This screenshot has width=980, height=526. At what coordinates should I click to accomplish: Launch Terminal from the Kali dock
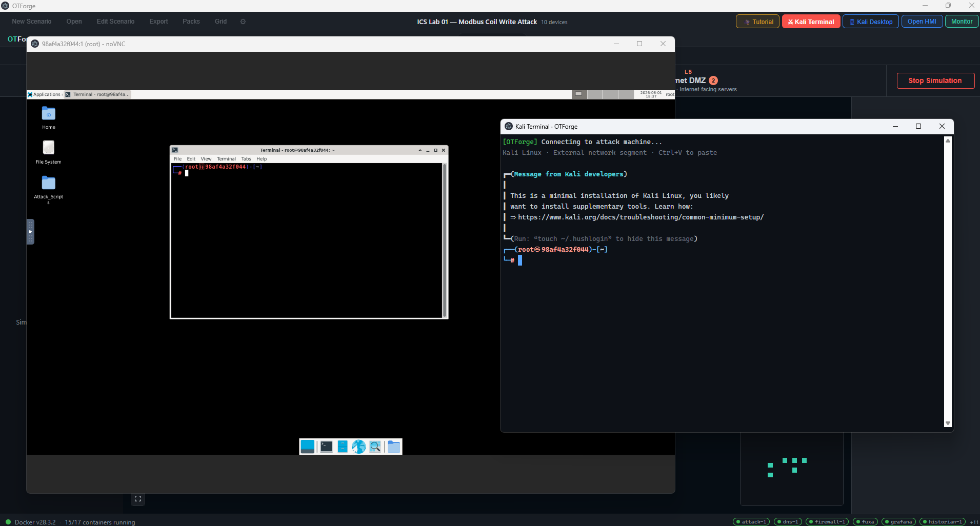coord(326,447)
